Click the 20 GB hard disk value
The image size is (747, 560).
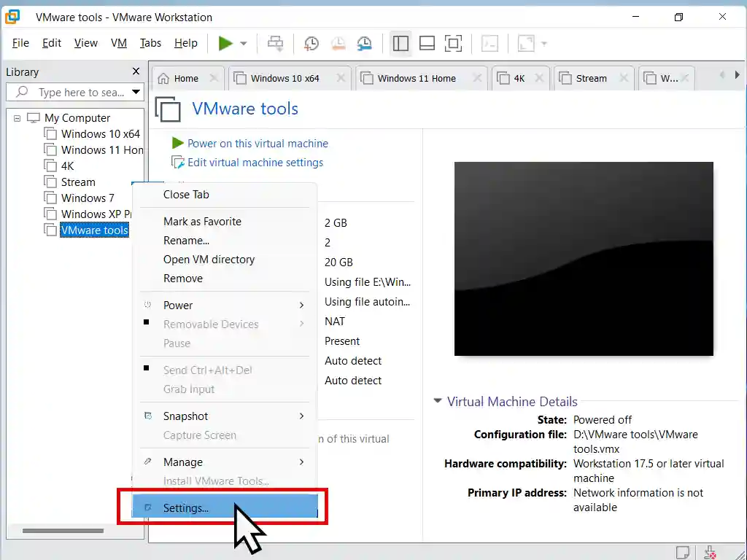point(338,262)
